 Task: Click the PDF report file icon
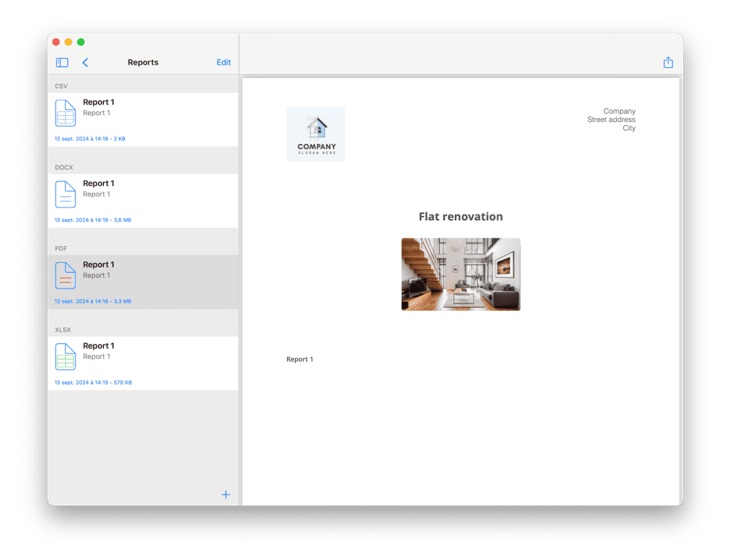66,276
